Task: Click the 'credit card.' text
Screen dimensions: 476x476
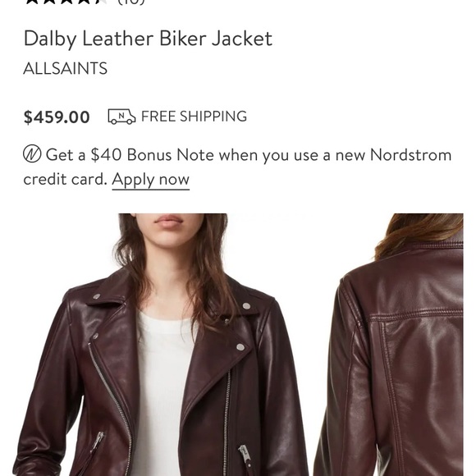Action: 66,179
